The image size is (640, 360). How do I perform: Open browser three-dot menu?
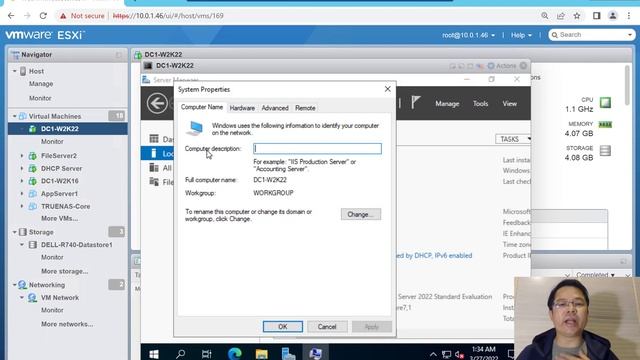(x=629, y=16)
